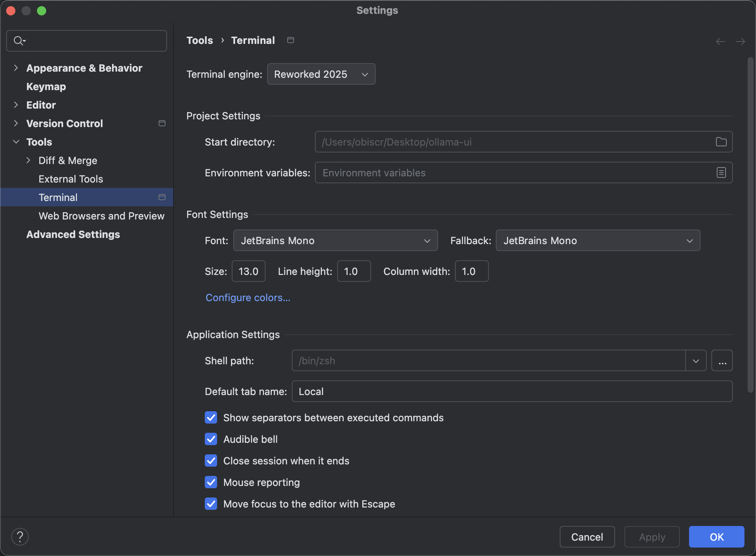Browse folder icon for Start directory
Screen dimensions: 756x556
721,142
